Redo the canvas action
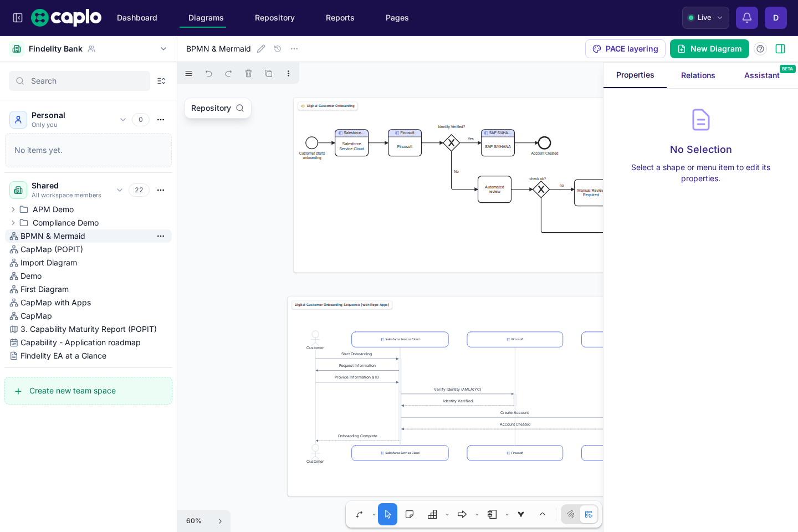The height and width of the screenshot is (532, 798). point(228,73)
